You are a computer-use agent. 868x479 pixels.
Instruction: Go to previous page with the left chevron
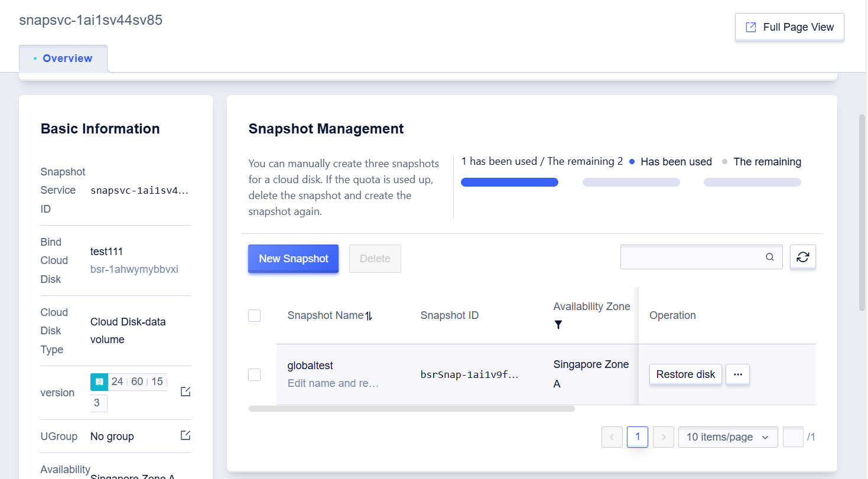point(612,437)
